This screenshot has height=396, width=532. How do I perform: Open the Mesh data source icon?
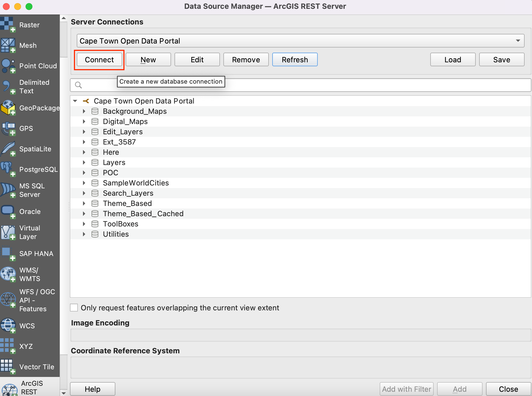tap(8, 46)
